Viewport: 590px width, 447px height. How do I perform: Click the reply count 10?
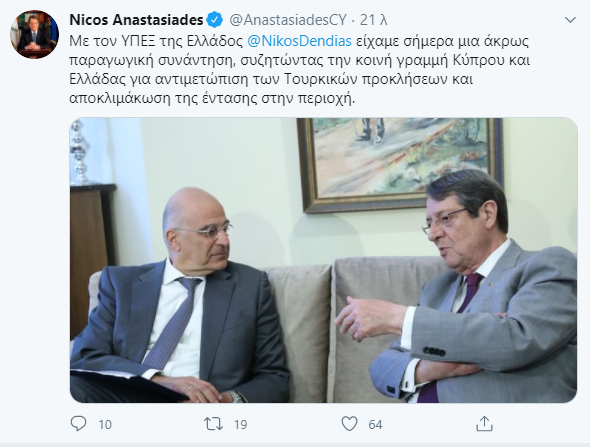coord(105,424)
